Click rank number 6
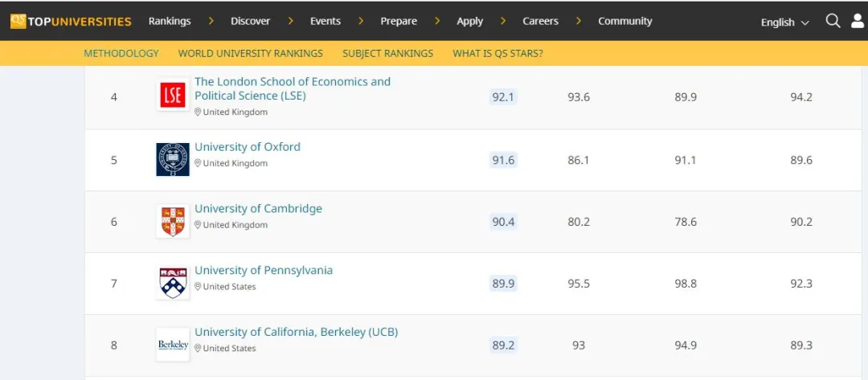Viewport: 868px width, 380px height. 114,222
